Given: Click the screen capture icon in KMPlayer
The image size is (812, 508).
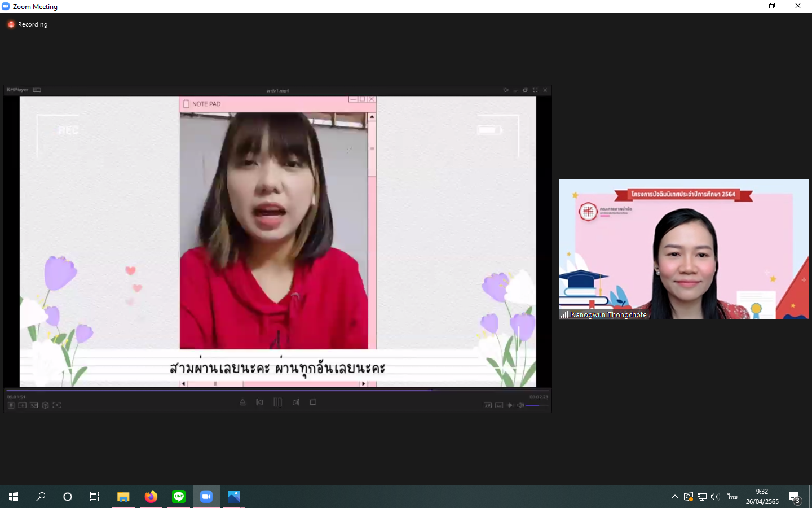Looking at the screenshot, I should 56,405.
